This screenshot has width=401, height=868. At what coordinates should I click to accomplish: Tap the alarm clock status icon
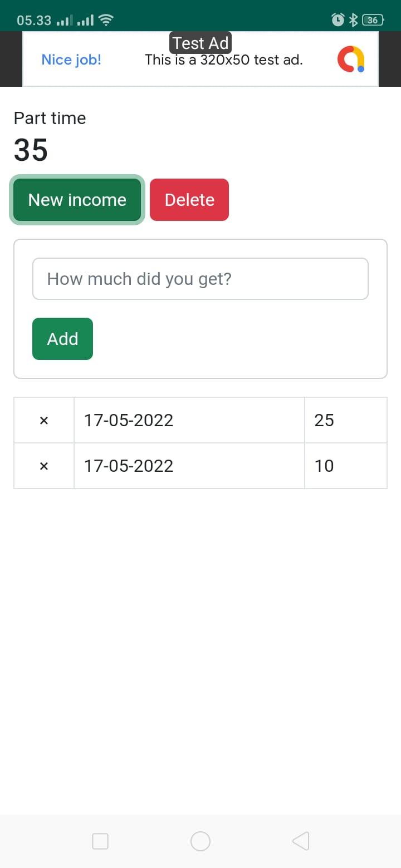pyautogui.click(x=338, y=20)
